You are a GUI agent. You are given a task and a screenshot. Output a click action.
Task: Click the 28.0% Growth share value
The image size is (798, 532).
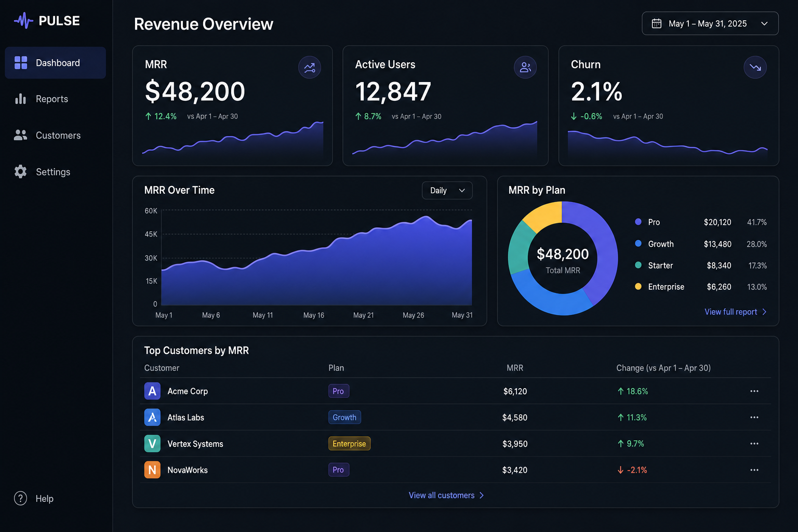pyautogui.click(x=756, y=244)
